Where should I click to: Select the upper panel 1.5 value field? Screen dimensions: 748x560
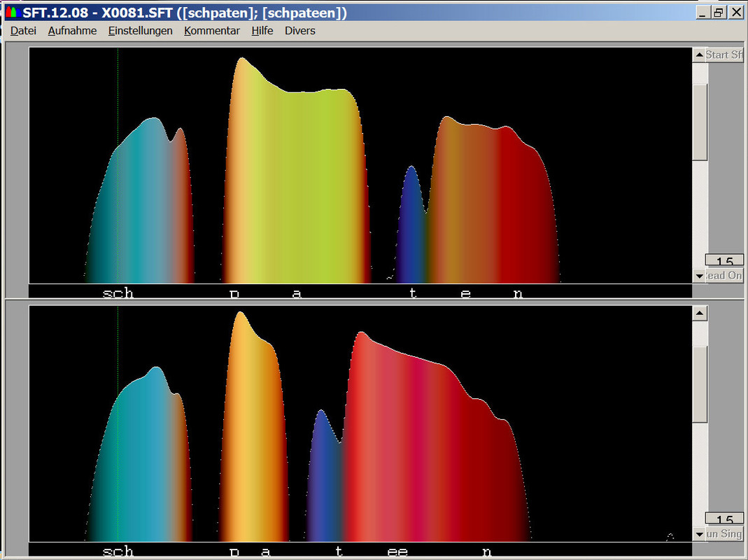click(724, 260)
